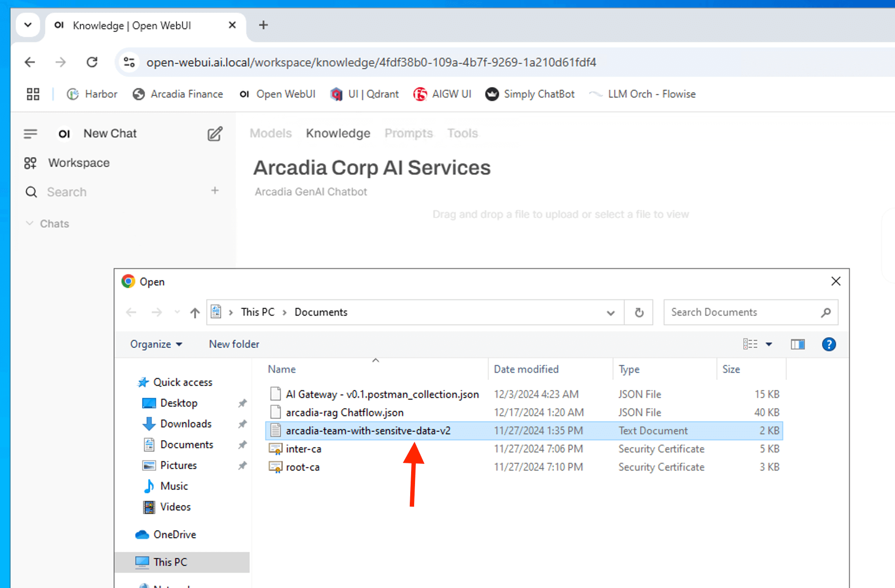The image size is (895, 588).
Task: Show the preview pane icon
Action: (x=797, y=344)
